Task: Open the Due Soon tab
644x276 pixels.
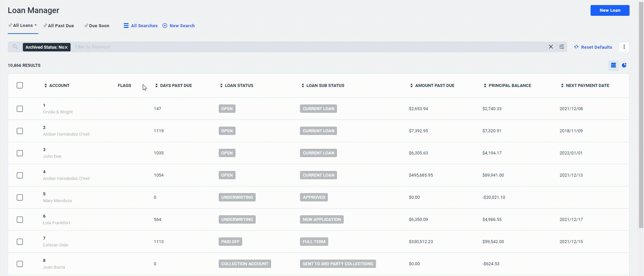Action: point(99,26)
